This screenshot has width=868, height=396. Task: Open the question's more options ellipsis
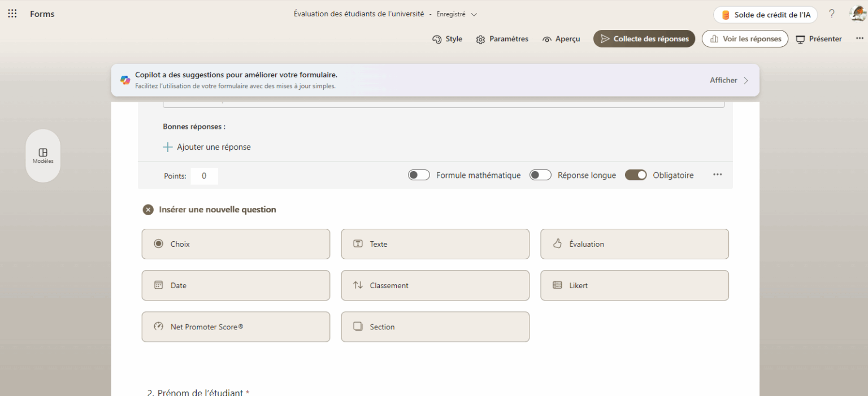pos(717,175)
